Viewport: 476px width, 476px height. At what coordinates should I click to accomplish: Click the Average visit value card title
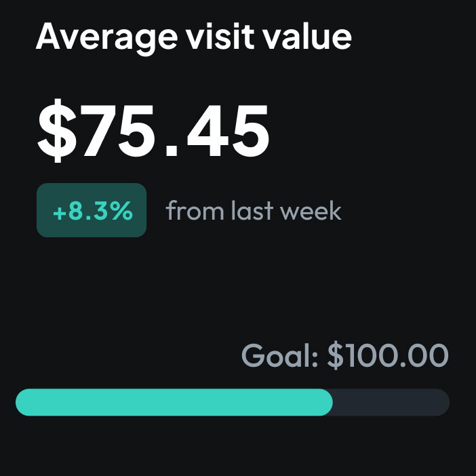point(194,38)
